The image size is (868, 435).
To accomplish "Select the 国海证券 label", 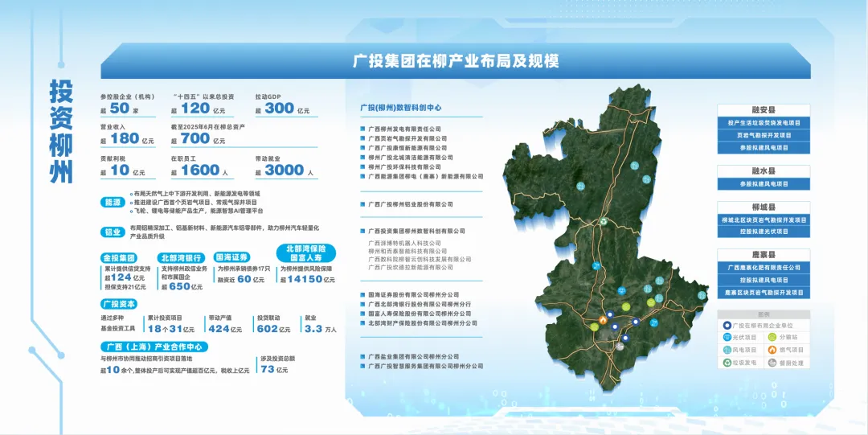I will point(232,257).
